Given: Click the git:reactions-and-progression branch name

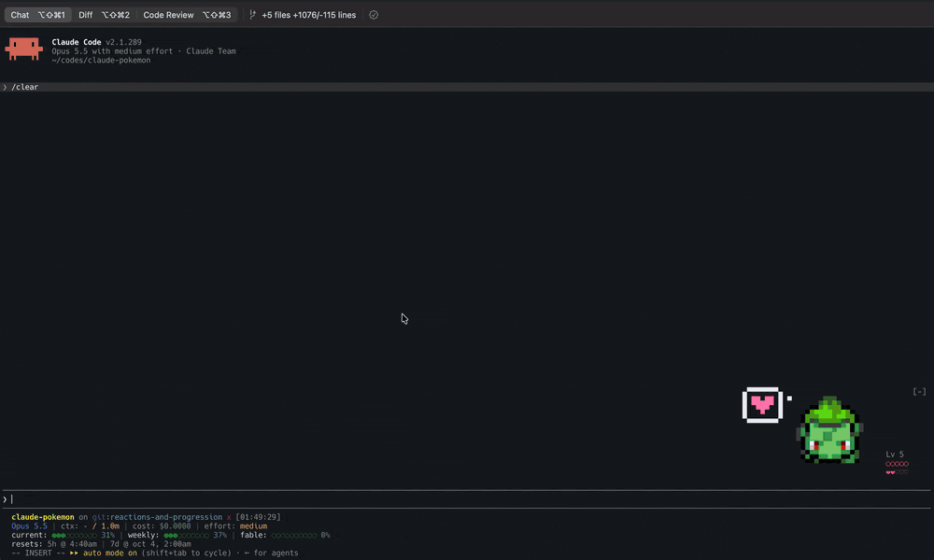Looking at the screenshot, I should coord(157,517).
